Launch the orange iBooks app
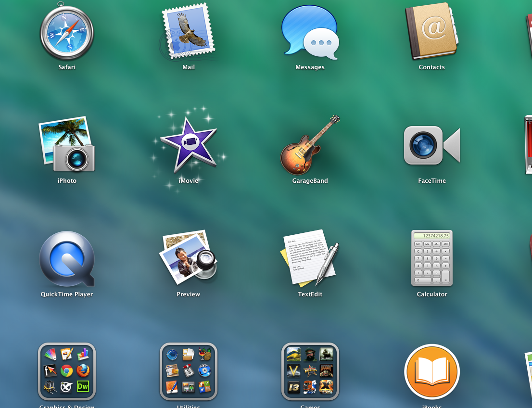 click(432, 372)
